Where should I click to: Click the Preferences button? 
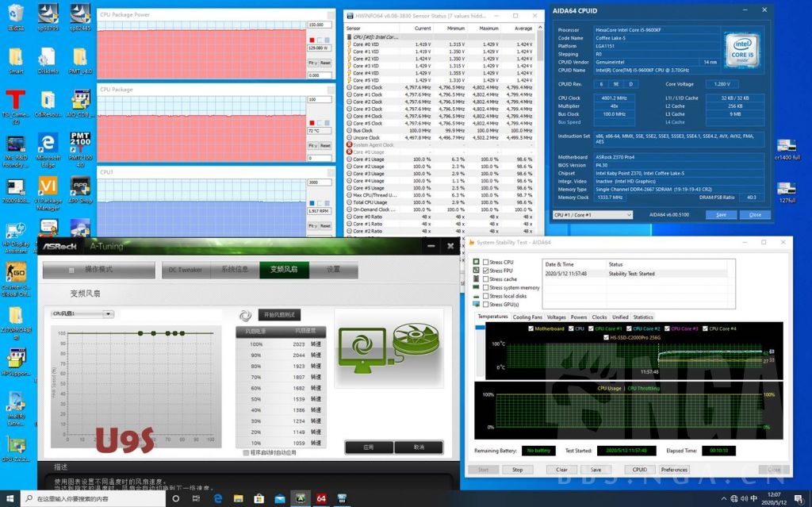(x=674, y=470)
